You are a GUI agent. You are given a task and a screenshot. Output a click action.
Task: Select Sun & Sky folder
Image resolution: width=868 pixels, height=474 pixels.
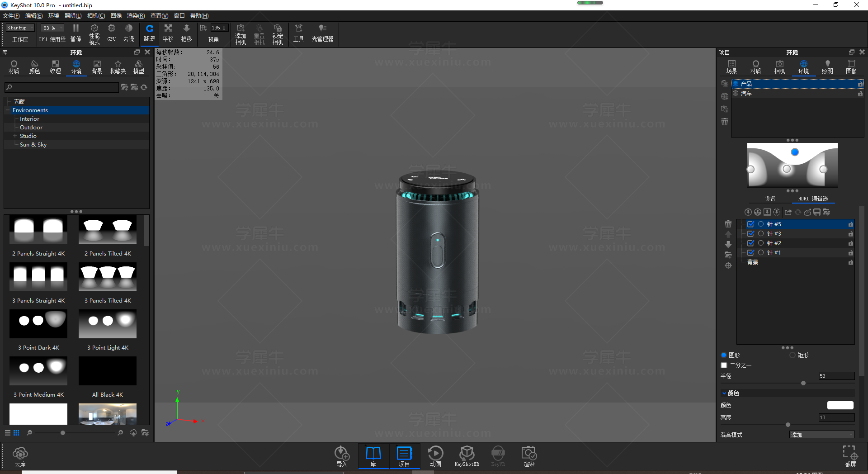click(33, 145)
